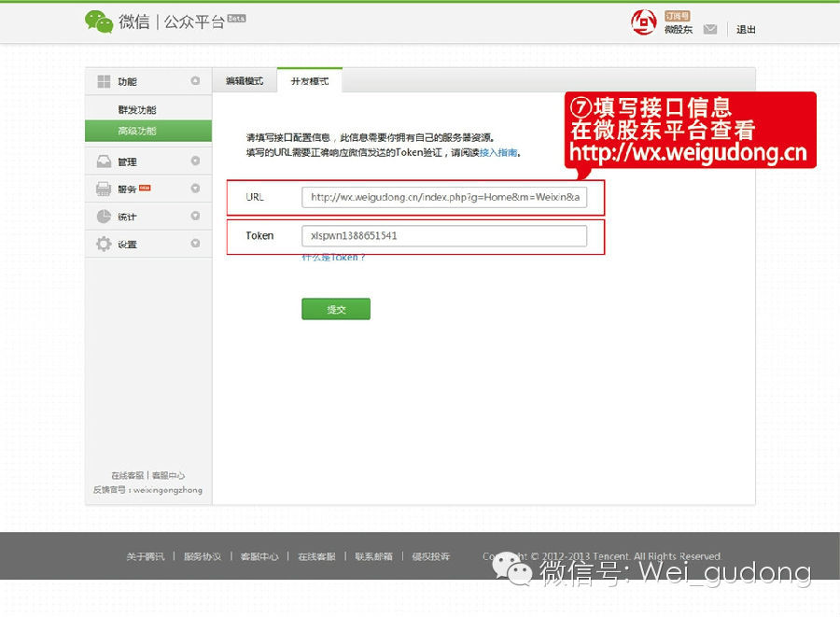Click the 设置 gear icon in sidebar
The image size is (840, 617).
point(104,244)
